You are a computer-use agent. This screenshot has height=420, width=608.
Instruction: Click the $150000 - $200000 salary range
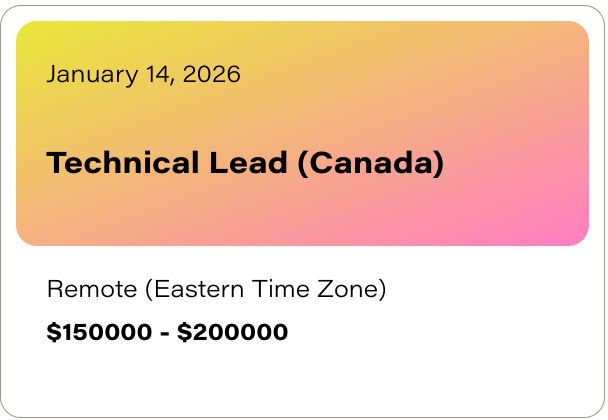(x=167, y=332)
